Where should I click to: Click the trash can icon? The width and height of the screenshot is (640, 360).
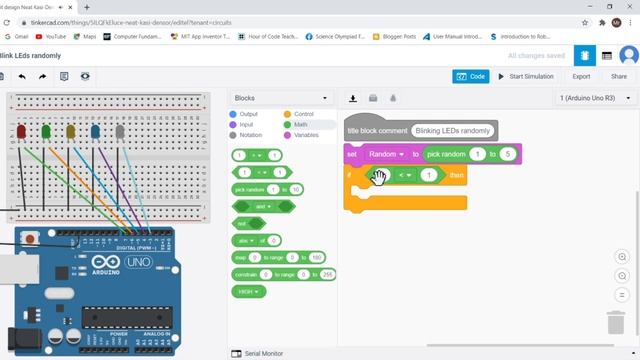click(616, 322)
